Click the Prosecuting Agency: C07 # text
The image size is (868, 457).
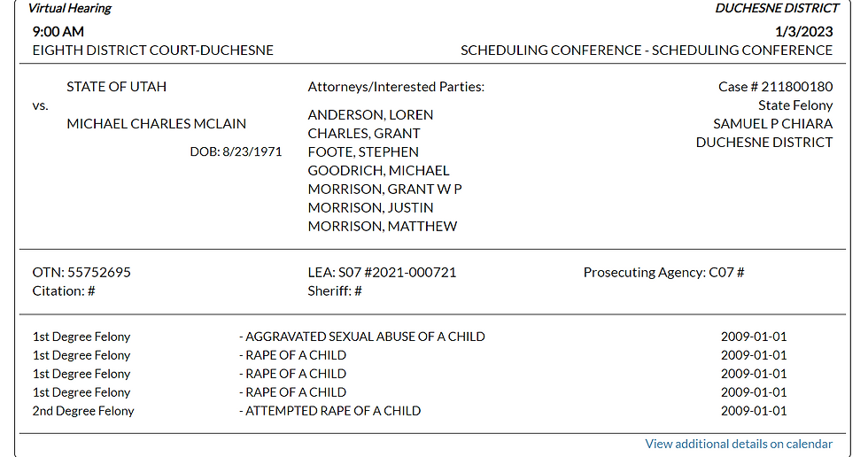(663, 273)
